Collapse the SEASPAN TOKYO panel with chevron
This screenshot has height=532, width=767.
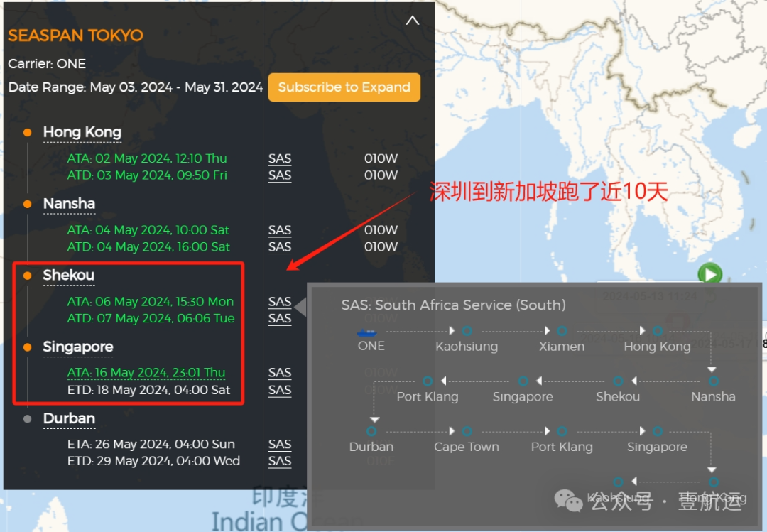tap(413, 21)
